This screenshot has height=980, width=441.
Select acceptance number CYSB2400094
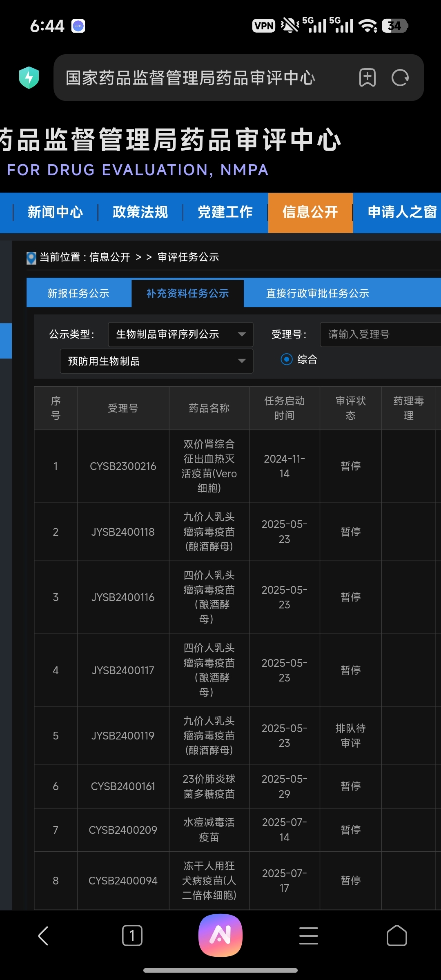point(123,881)
